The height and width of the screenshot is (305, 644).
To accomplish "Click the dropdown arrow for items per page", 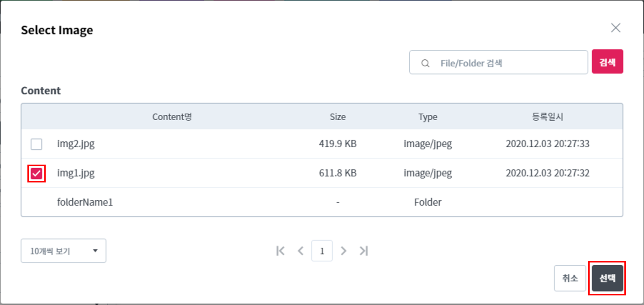I will tap(95, 251).
